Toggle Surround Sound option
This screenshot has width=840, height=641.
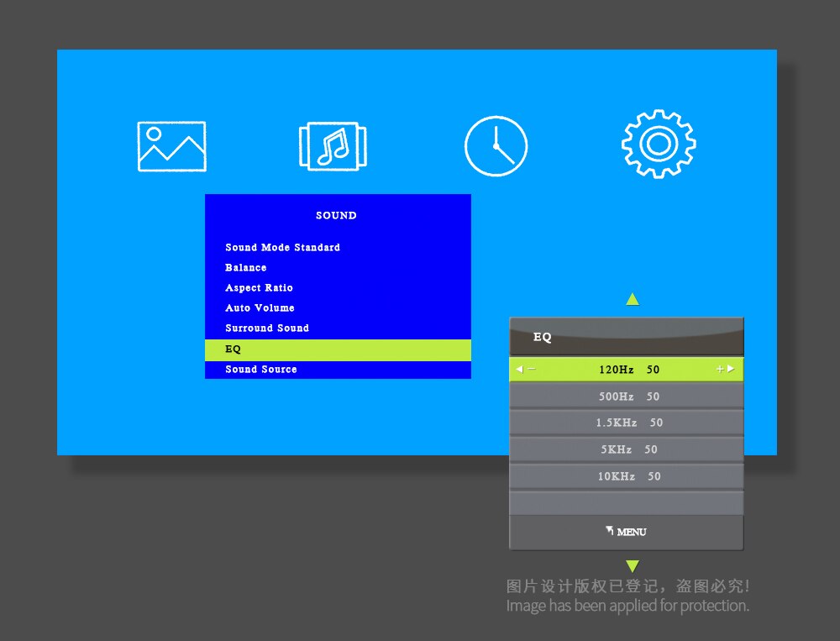click(x=267, y=328)
